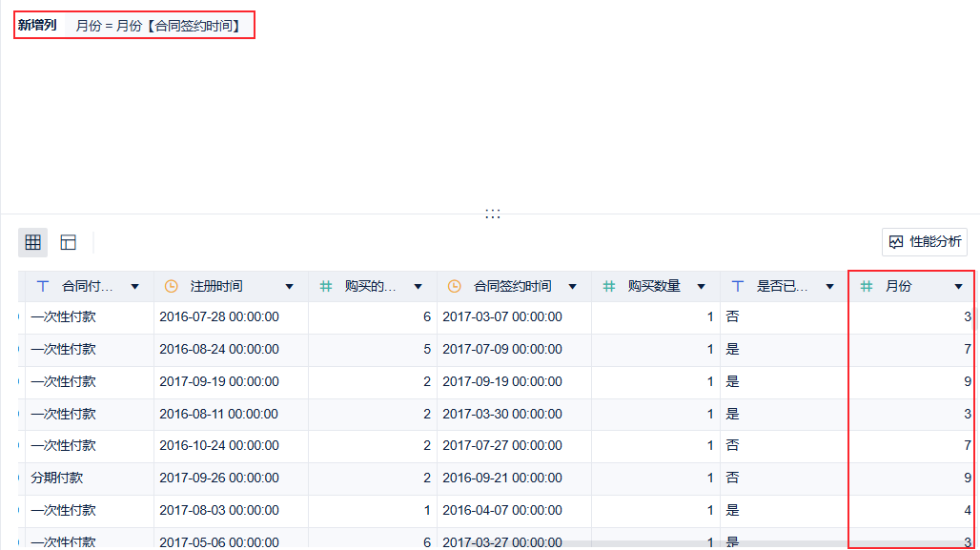Click the number type icon of 购买的 column
The image size is (980, 550).
pyautogui.click(x=326, y=286)
